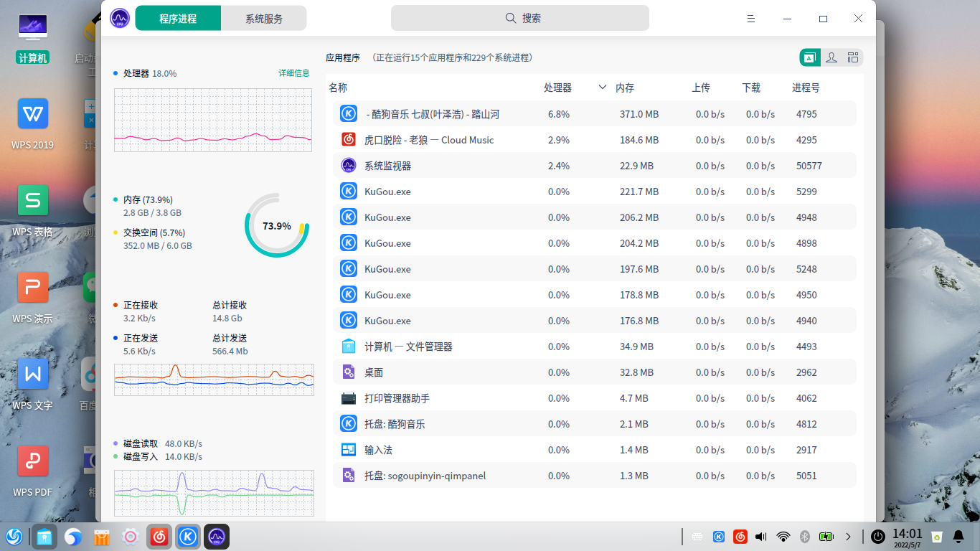Toggle Wi-Fi from the system tray
The height and width of the screenshot is (551, 980).
pyautogui.click(x=783, y=537)
